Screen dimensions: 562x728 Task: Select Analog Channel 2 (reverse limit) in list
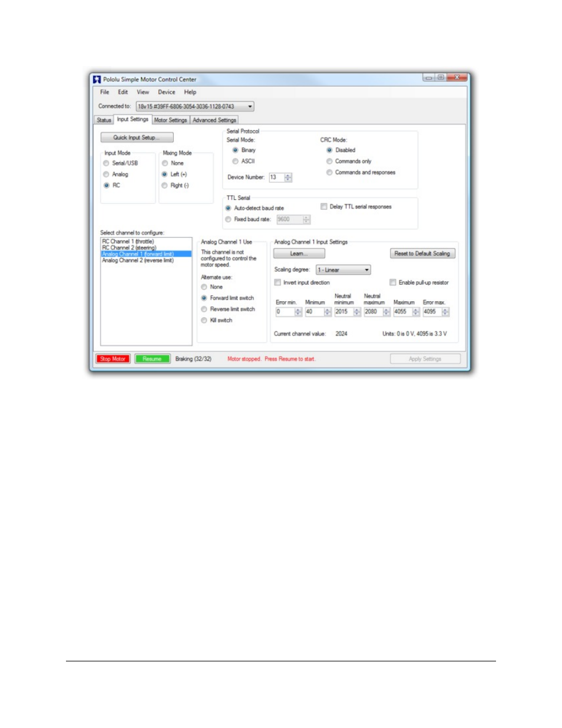146,260
